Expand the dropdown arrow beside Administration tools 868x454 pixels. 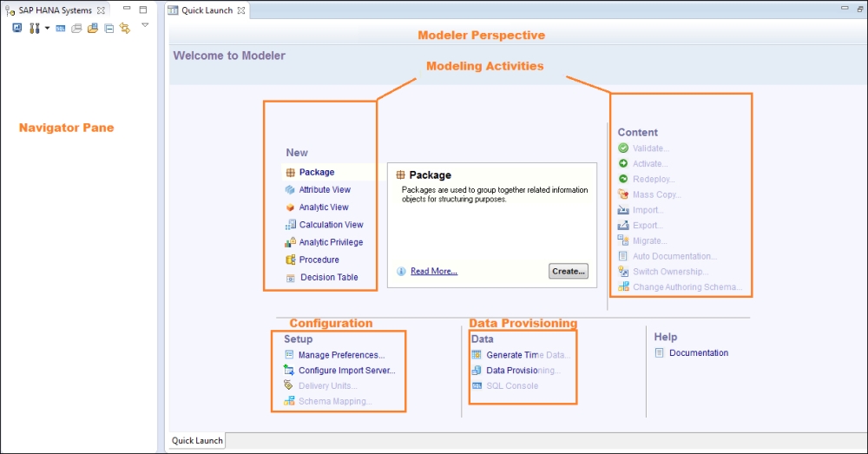click(47, 29)
